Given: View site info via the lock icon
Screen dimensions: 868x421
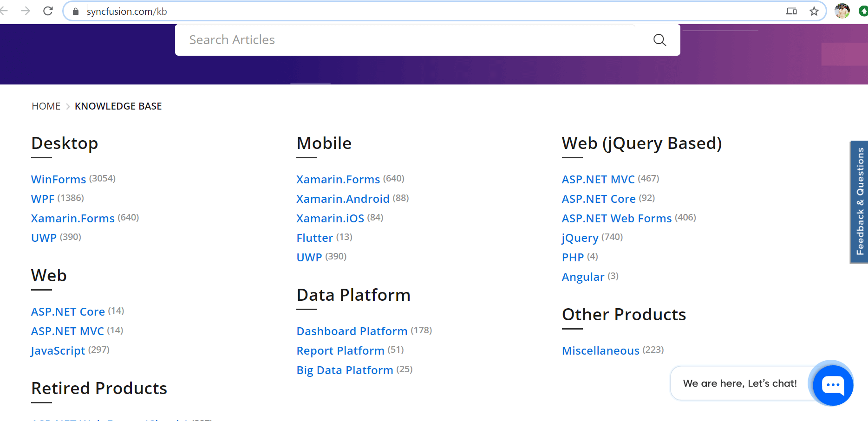Looking at the screenshot, I should [x=76, y=11].
